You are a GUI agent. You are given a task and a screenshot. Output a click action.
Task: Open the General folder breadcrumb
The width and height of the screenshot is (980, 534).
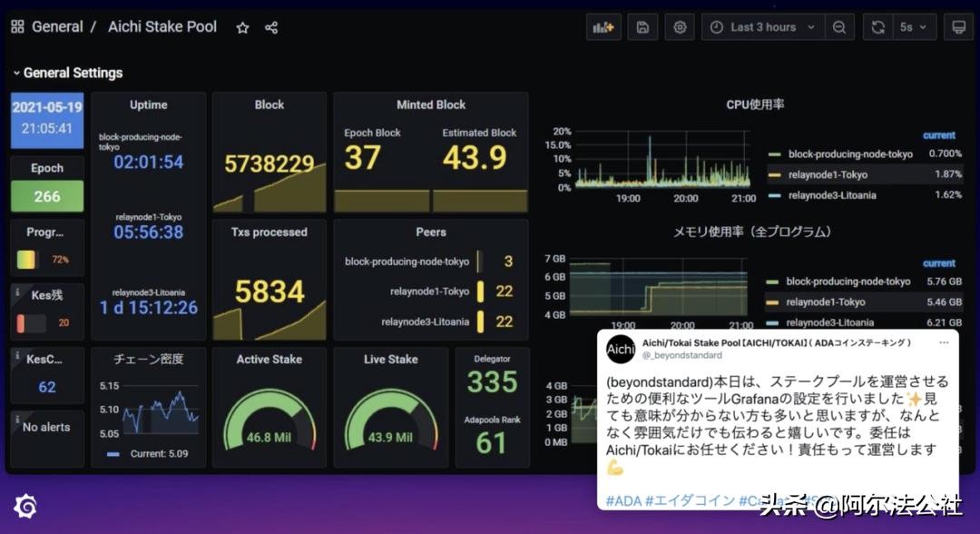click(57, 27)
